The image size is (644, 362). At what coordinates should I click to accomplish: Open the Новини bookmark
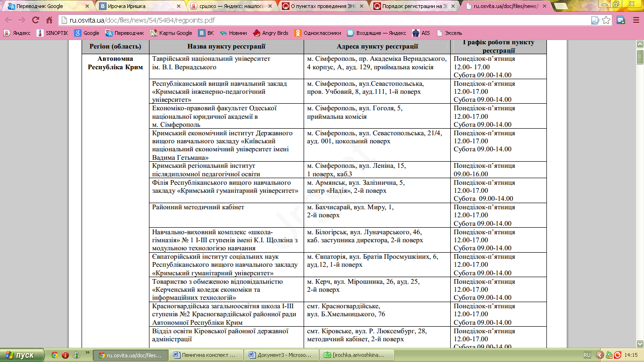coord(233,33)
